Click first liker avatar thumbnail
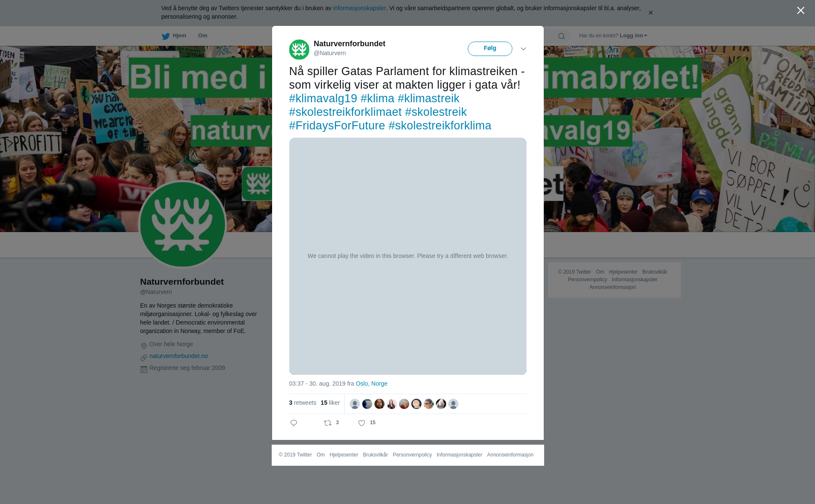815x504 pixels. click(x=355, y=404)
